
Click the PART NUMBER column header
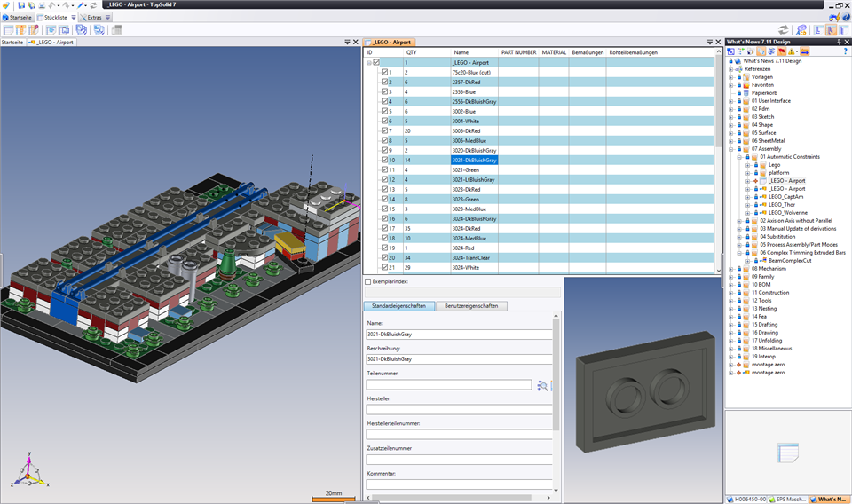pos(518,52)
